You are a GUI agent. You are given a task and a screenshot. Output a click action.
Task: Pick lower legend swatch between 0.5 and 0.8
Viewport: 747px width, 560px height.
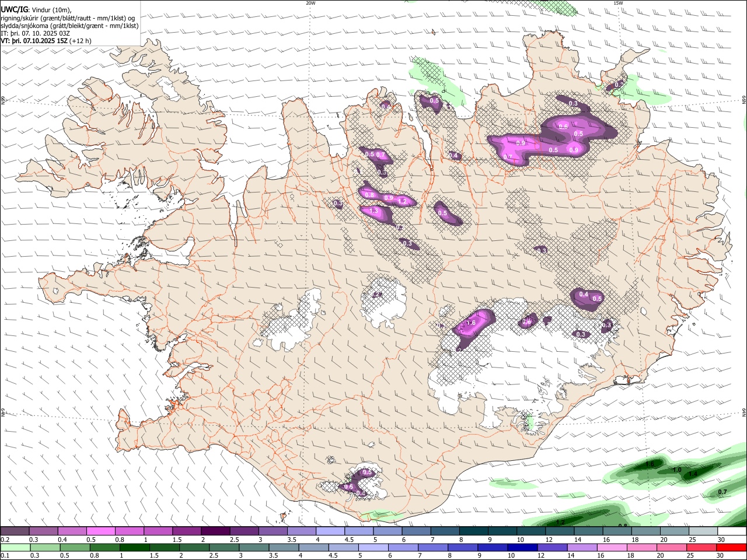coord(76,548)
